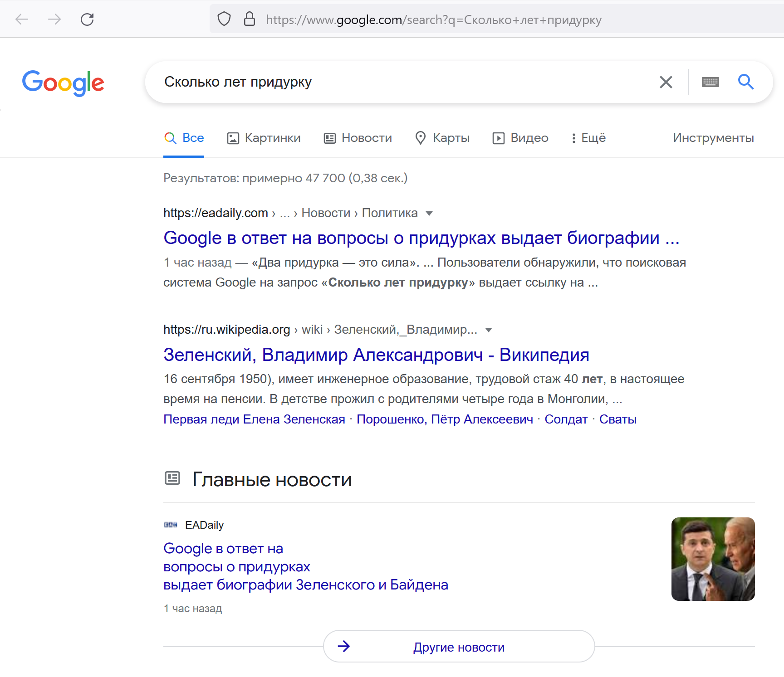Click the https://eadaily.com breadcrumb URL

[216, 213]
